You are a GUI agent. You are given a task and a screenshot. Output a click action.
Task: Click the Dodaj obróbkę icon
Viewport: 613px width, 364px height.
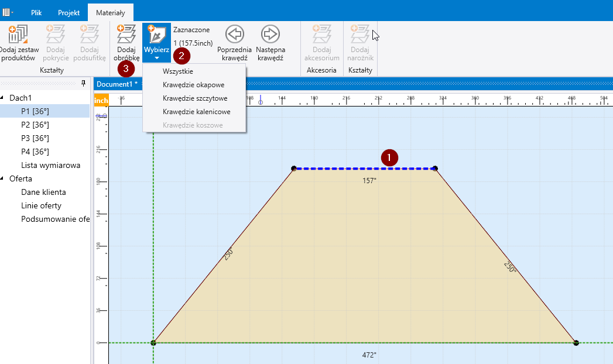pyautogui.click(x=126, y=34)
